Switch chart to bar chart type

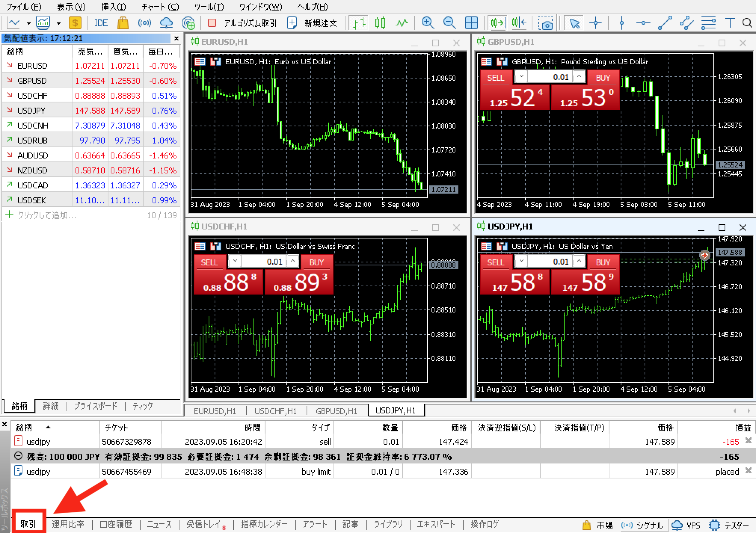(359, 23)
